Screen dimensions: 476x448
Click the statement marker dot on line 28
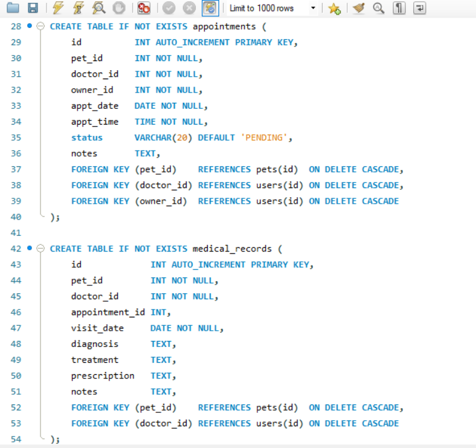[30, 26]
